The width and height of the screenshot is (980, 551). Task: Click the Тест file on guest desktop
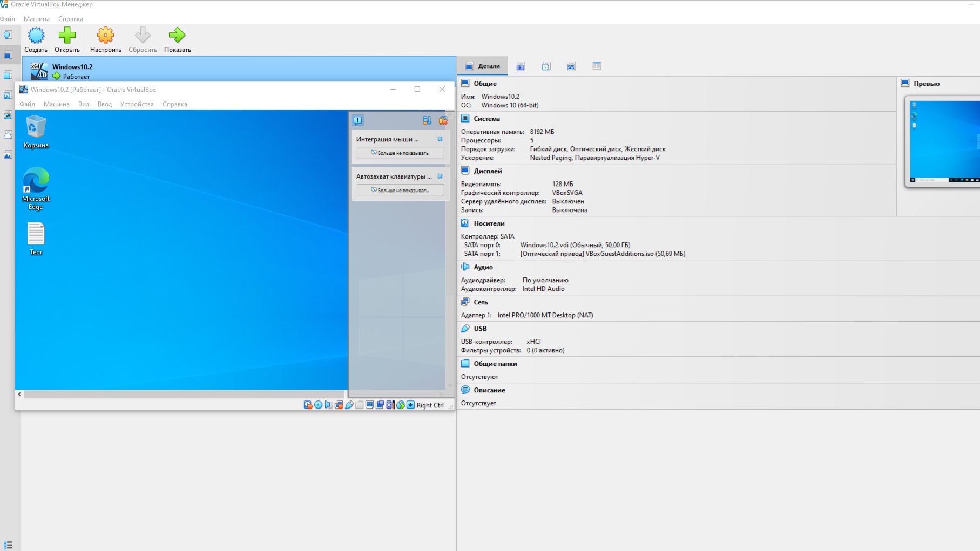coord(36,239)
